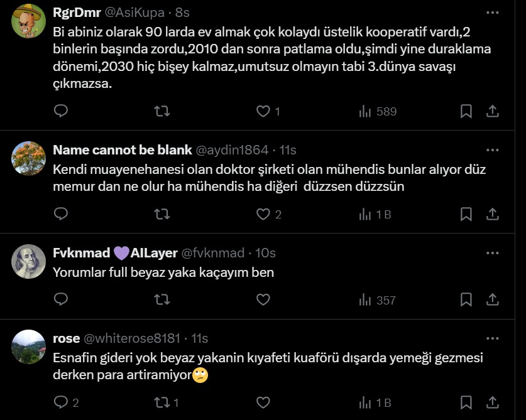This screenshot has height=420, width=526.
Task: Open replies on rose's tweet
Action: [x=61, y=402]
